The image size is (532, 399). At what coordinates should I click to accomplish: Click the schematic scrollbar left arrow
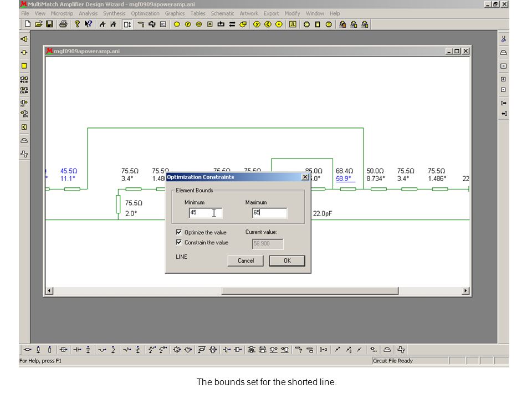click(x=49, y=291)
